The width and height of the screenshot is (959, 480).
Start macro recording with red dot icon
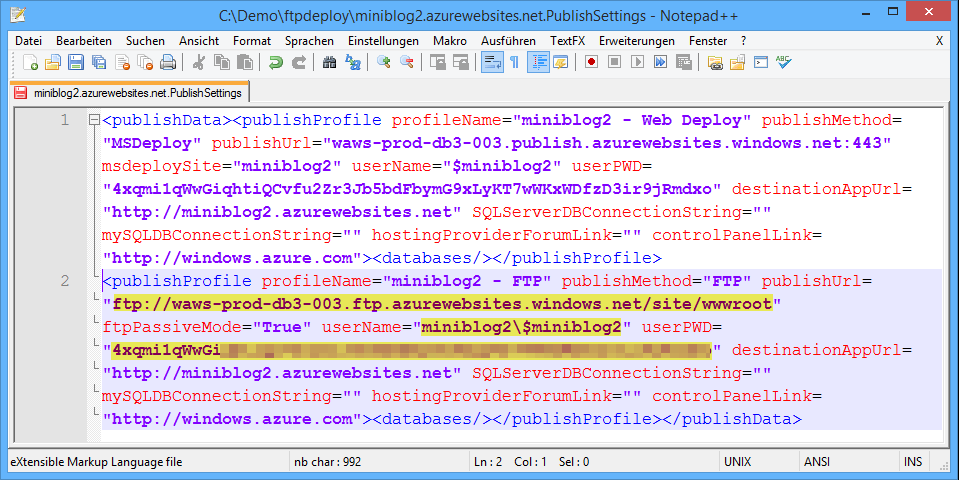591,63
